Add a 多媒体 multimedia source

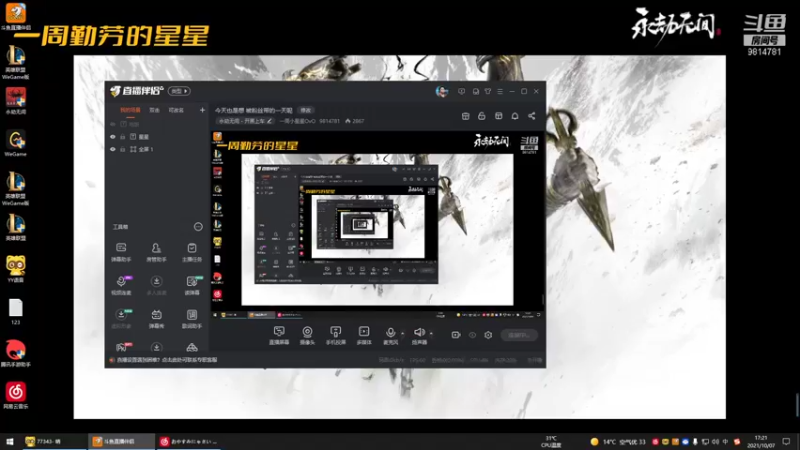pos(364,335)
